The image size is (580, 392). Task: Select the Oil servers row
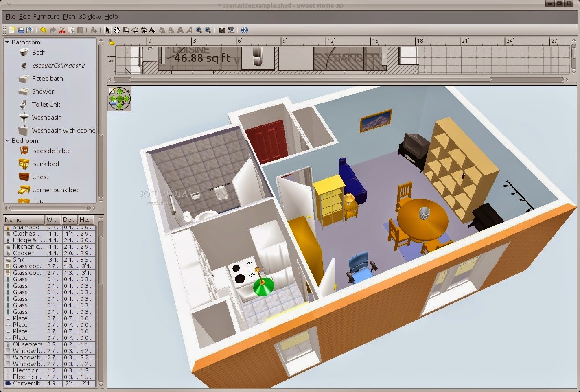click(x=50, y=344)
